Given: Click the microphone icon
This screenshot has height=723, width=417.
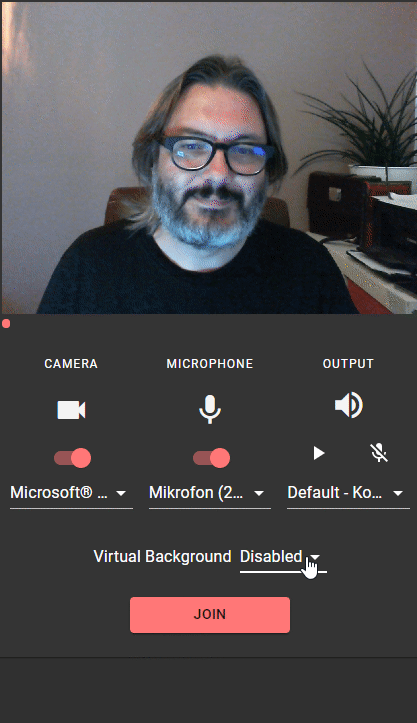Looking at the screenshot, I should pyautogui.click(x=210, y=409).
